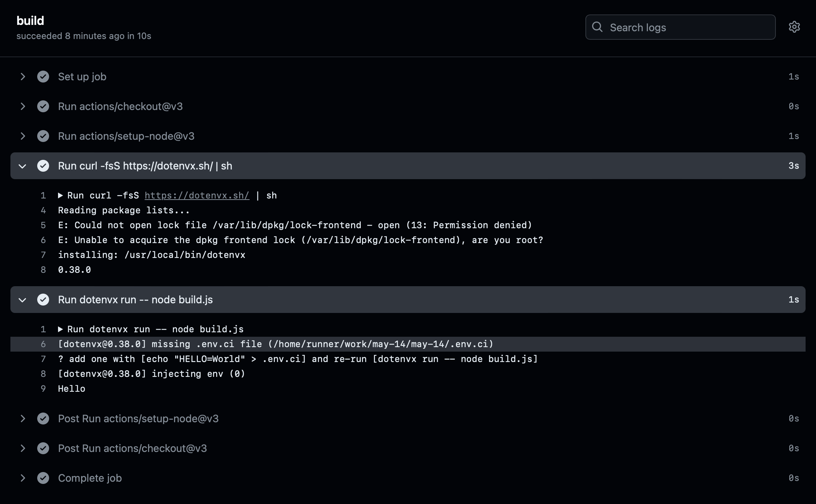Click the checkmark icon on the curl dotenvx step
Viewport: 816px width, 504px height.
tap(43, 166)
